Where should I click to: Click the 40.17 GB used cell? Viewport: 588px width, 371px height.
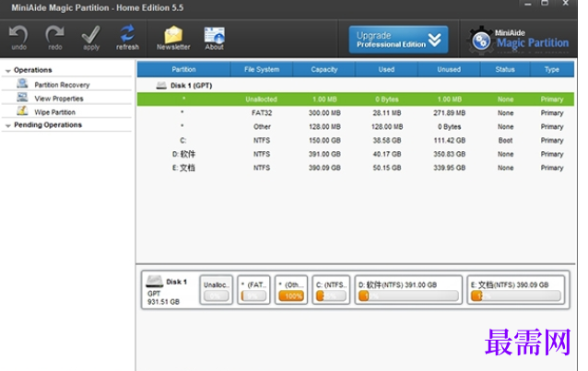tap(387, 154)
